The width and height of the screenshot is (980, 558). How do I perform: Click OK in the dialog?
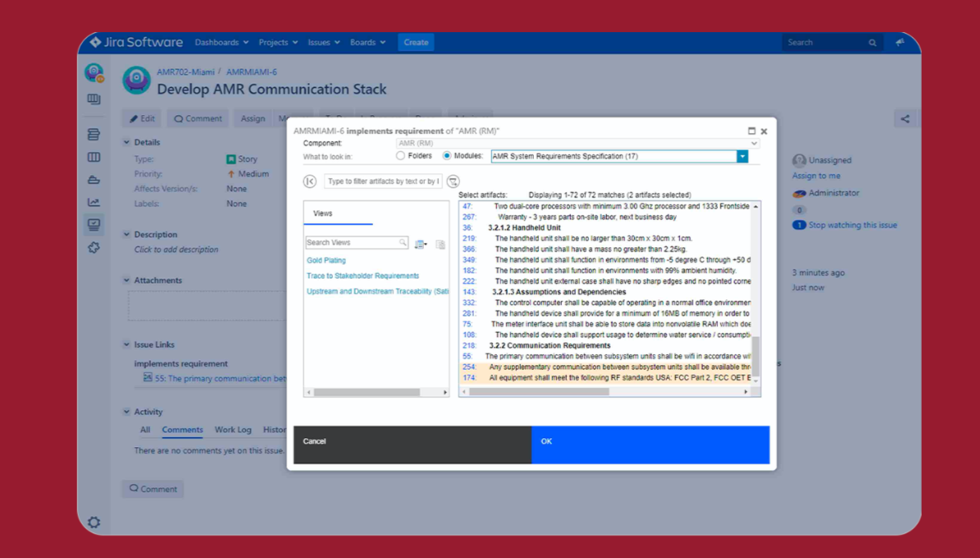tap(651, 445)
